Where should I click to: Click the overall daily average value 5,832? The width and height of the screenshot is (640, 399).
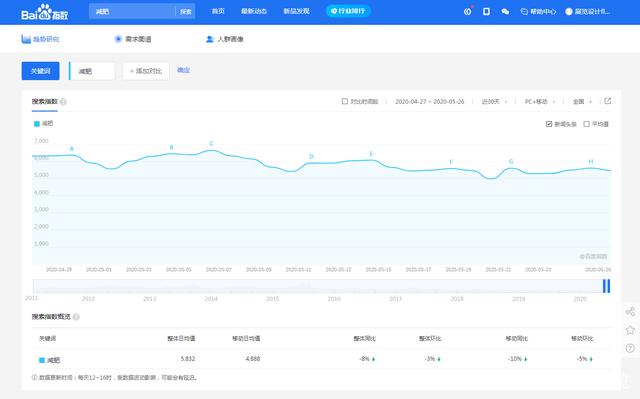click(188, 359)
